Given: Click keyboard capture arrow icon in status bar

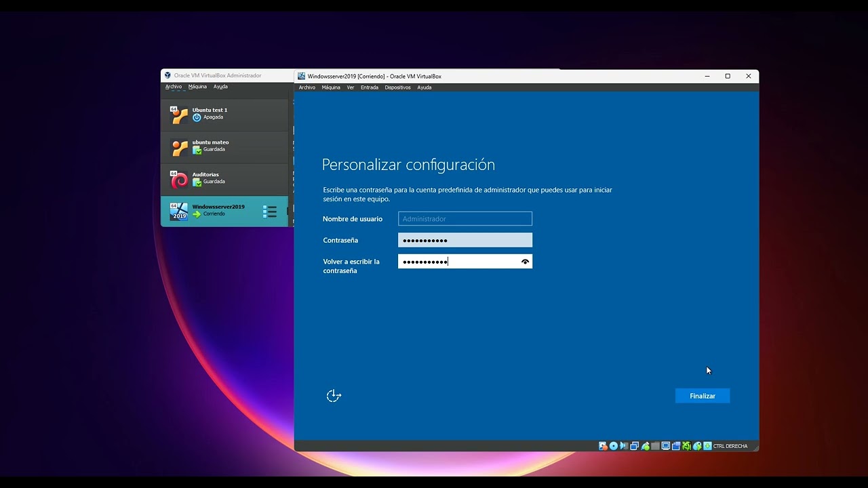Looking at the screenshot, I should coord(707,446).
